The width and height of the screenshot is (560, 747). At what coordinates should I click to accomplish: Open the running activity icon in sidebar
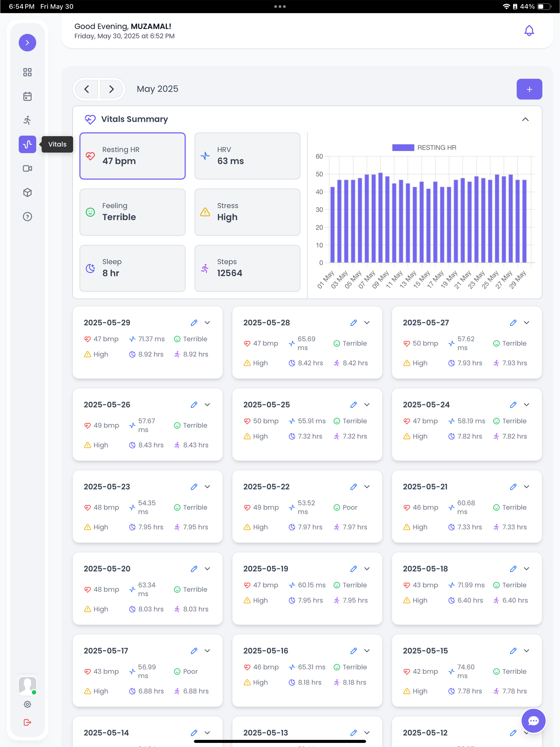27,120
